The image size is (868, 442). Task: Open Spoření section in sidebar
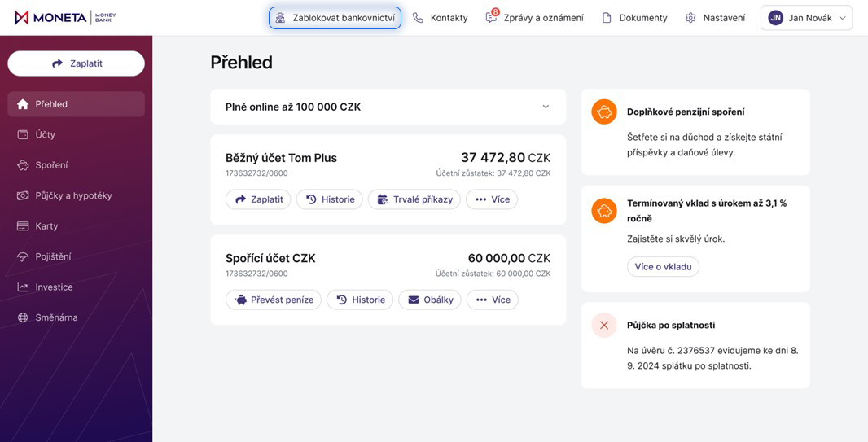point(76,165)
